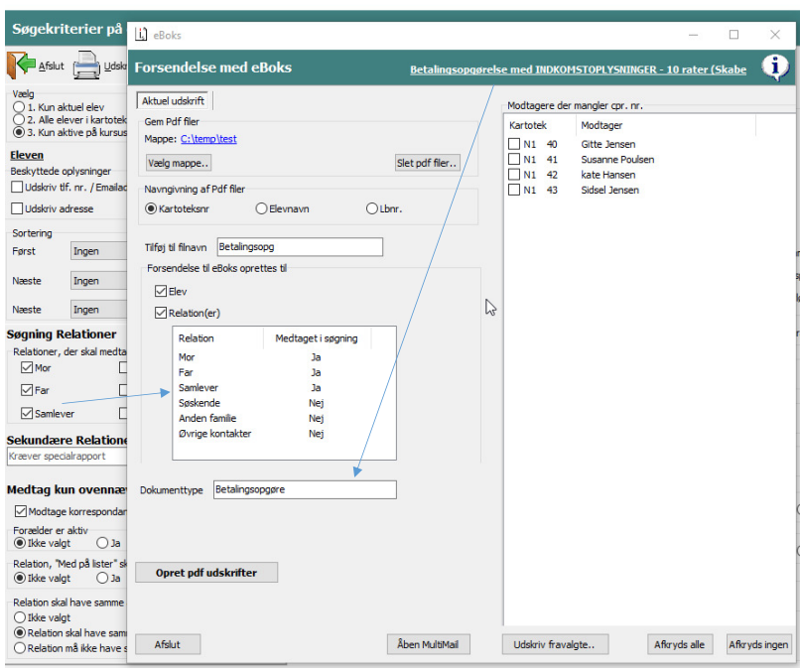
Task: Click the eBoks window title icon
Action: click(x=141, y=35)
